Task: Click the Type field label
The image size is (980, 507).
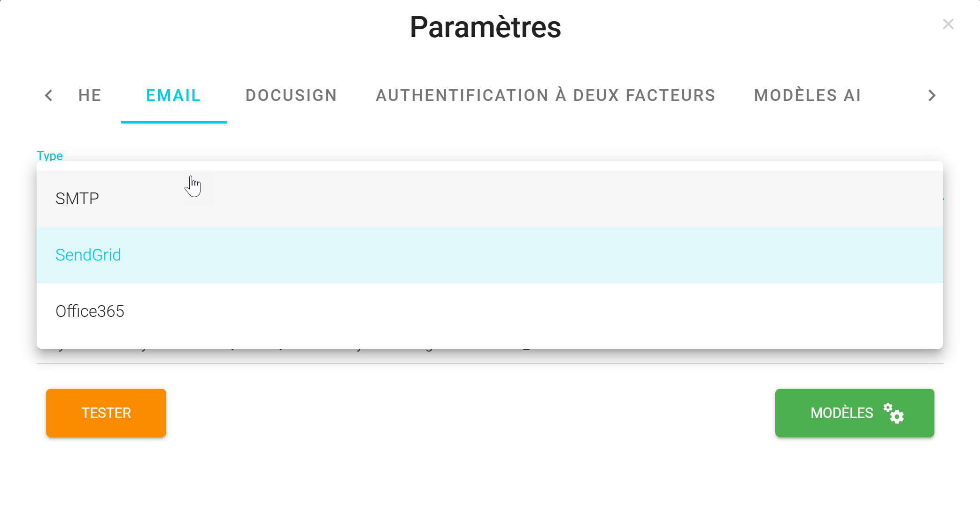Action: click(x=50, y=155)
